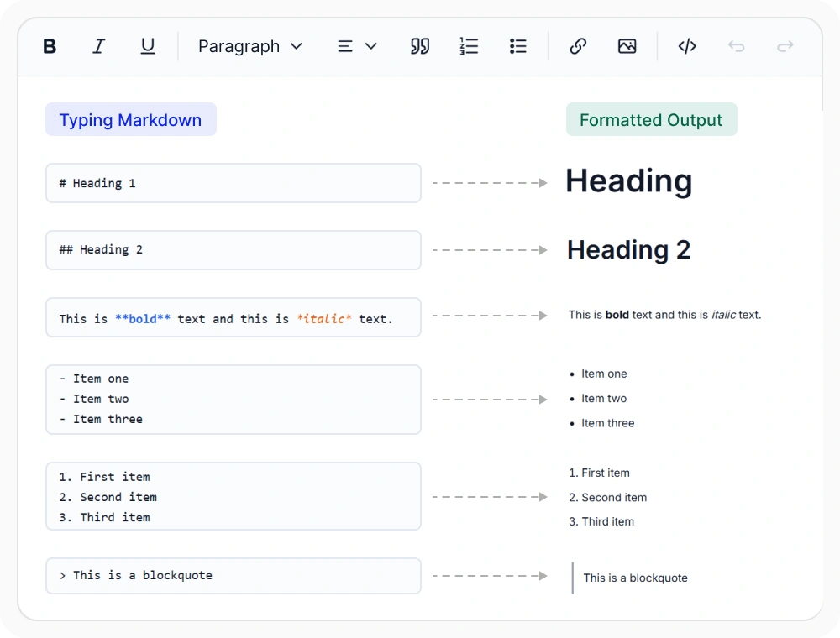
Task: Click '- Item three' markdown line
Action: [101, 419]
